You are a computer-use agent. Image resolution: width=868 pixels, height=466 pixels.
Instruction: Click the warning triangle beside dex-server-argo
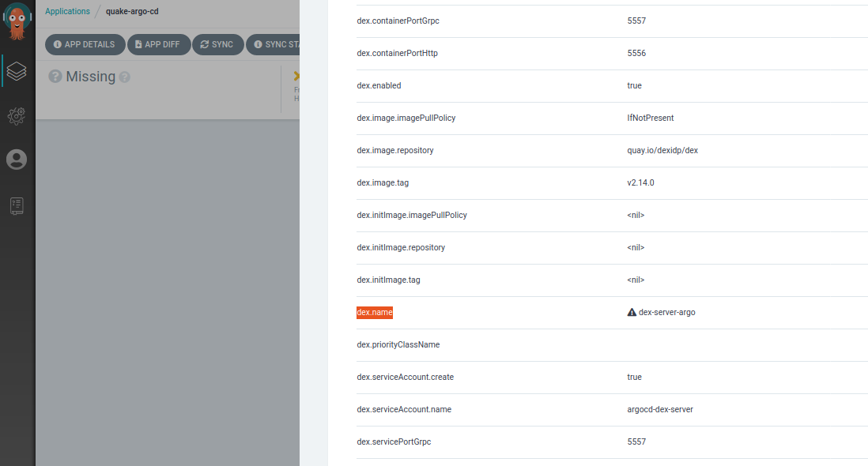[632, 312]
